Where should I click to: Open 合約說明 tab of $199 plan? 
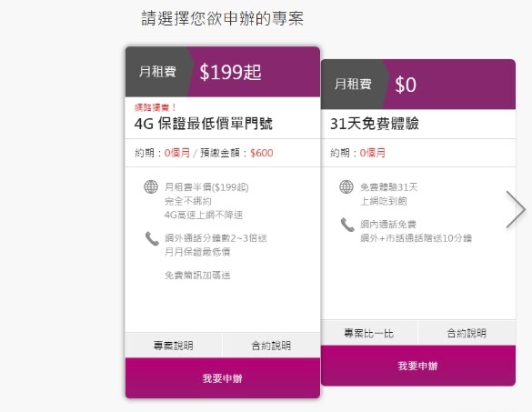click(x=271, y=346)
